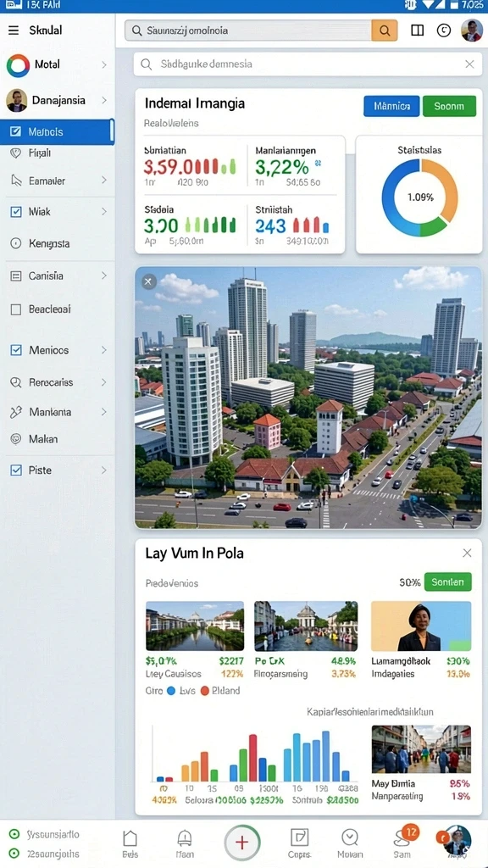Expand the Piste chevron
488x868 pixels.
104,470
